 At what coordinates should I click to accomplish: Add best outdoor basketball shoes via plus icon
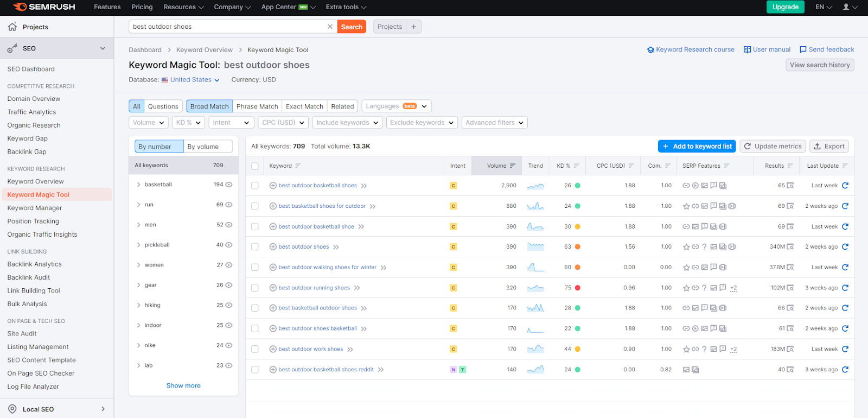click(x=273, y=186)
